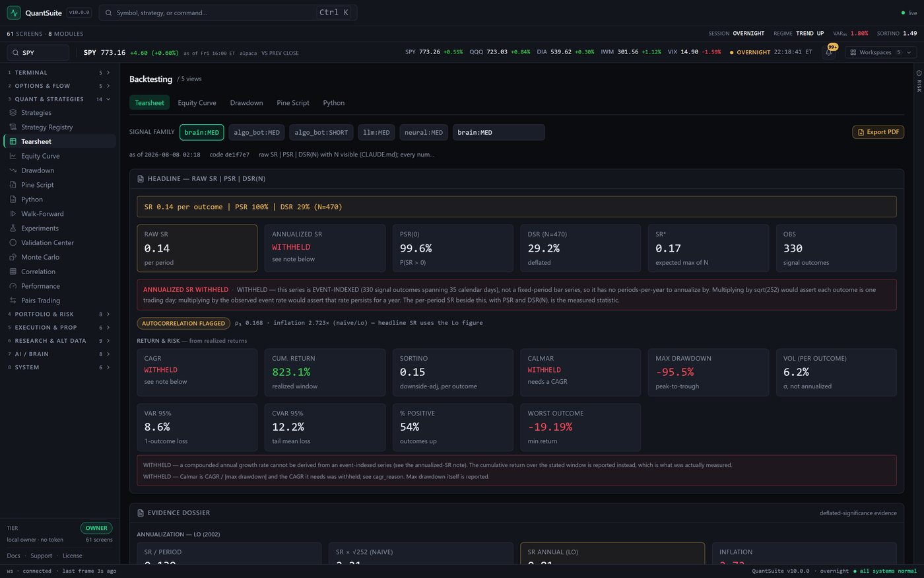Open the Risk side panel icon
This screenshot has height=578, width=924.
click(919, 73)
